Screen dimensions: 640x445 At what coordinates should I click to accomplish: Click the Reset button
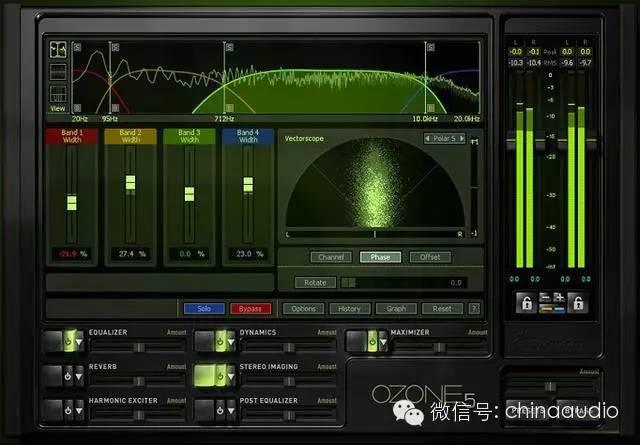pos(442,309)
